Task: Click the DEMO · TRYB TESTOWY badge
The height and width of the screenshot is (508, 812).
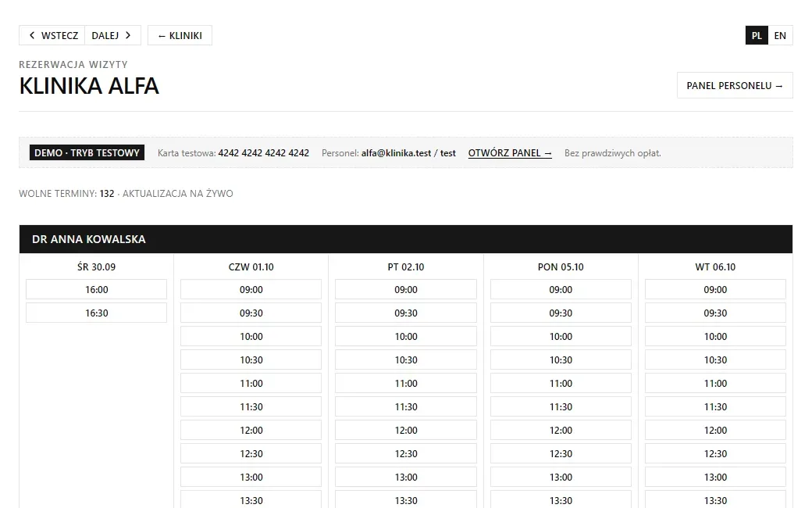Action: (x=87, y=153)
